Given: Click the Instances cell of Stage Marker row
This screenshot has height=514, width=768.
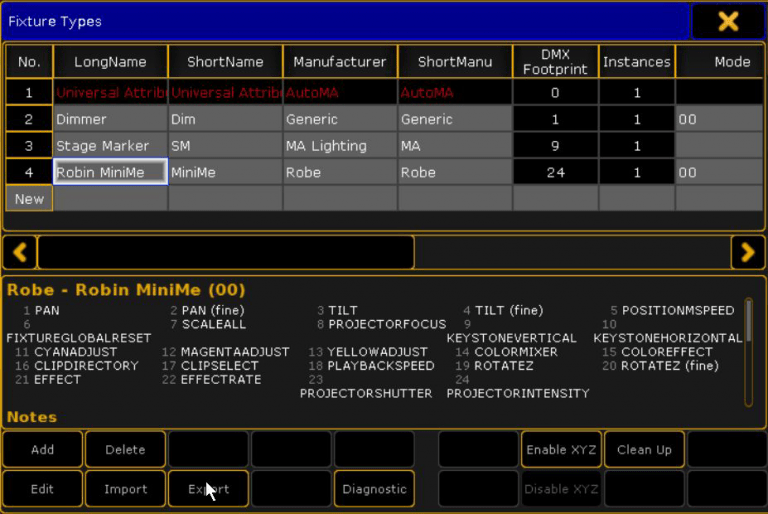Looking at the screenshot, I should pyautogui.click(x=637, y=146).
